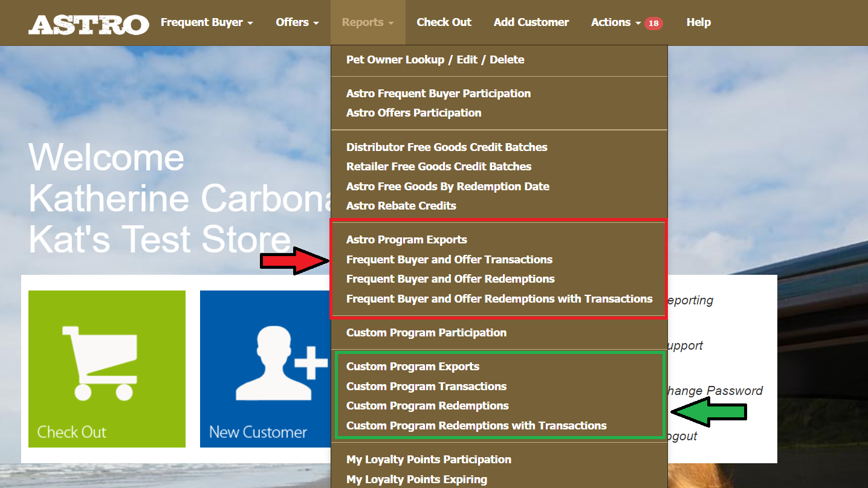Collapse the Reports dropdown menu

tap(368, 22)
